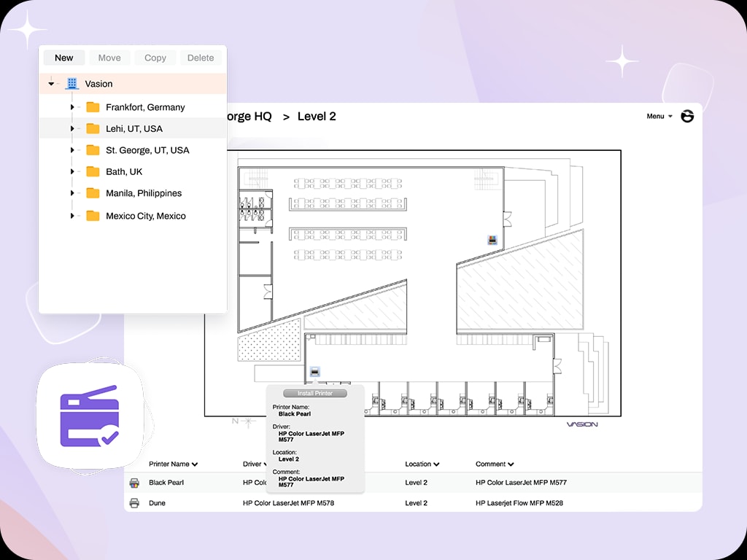Click the Frankfort, Germany folder icon
The height and width of the screenshot is (560, 747).
pyautogui.click(x=93, y=107)
